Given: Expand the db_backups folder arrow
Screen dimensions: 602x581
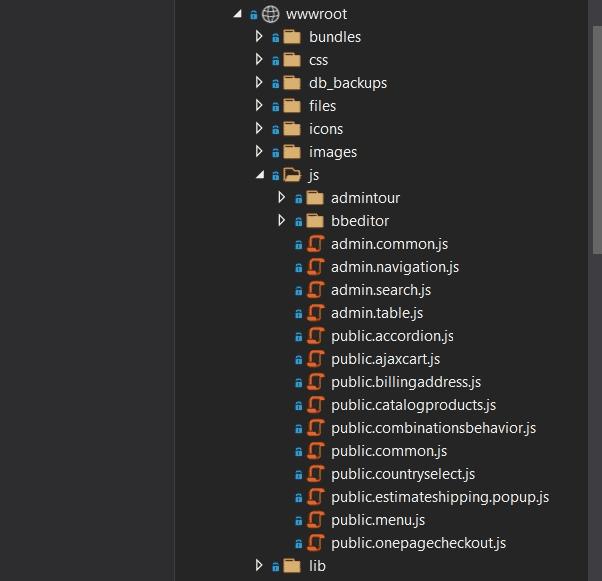Looking at the screenshot, I should click(x=259, y=83).
